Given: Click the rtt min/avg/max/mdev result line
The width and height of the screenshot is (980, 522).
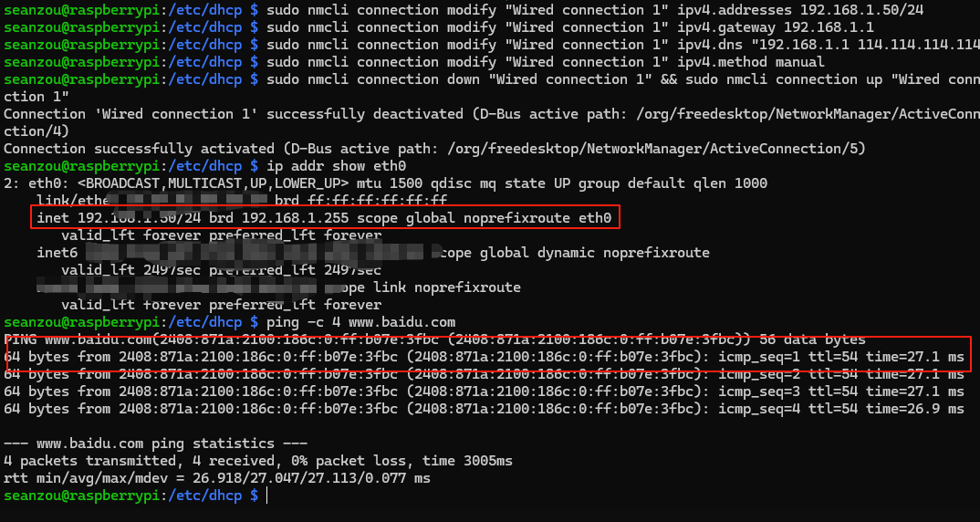Looking at the screenshot, I should [217, 478].
